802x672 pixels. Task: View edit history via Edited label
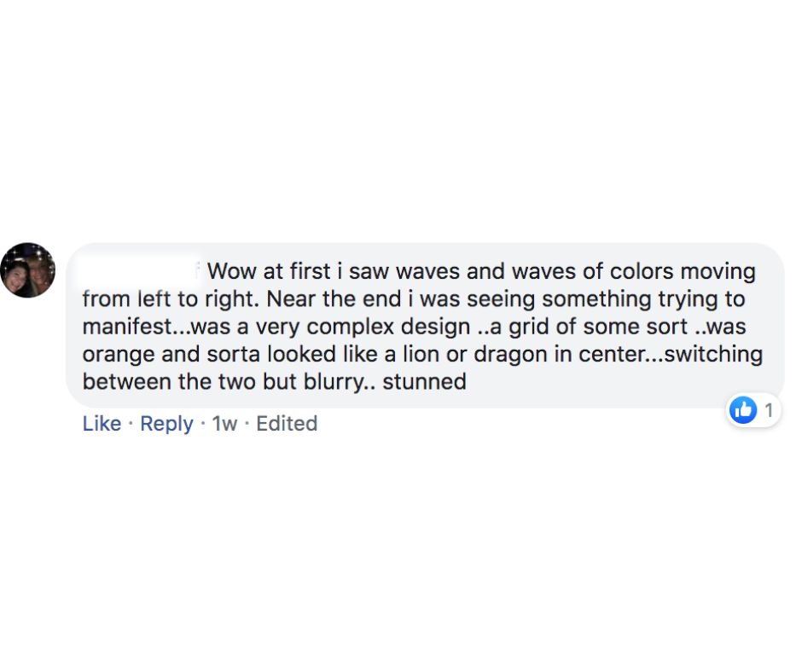[287, 424]
